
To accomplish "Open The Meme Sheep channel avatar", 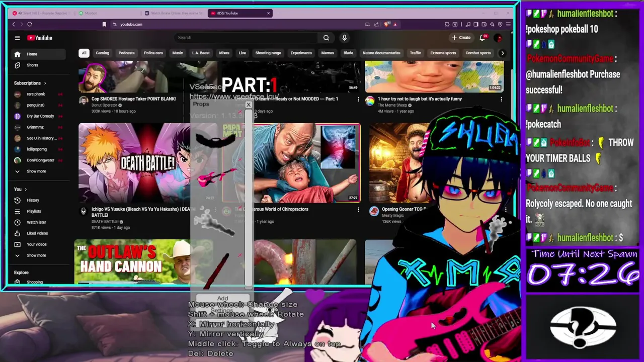I will [x=370, y=101].
